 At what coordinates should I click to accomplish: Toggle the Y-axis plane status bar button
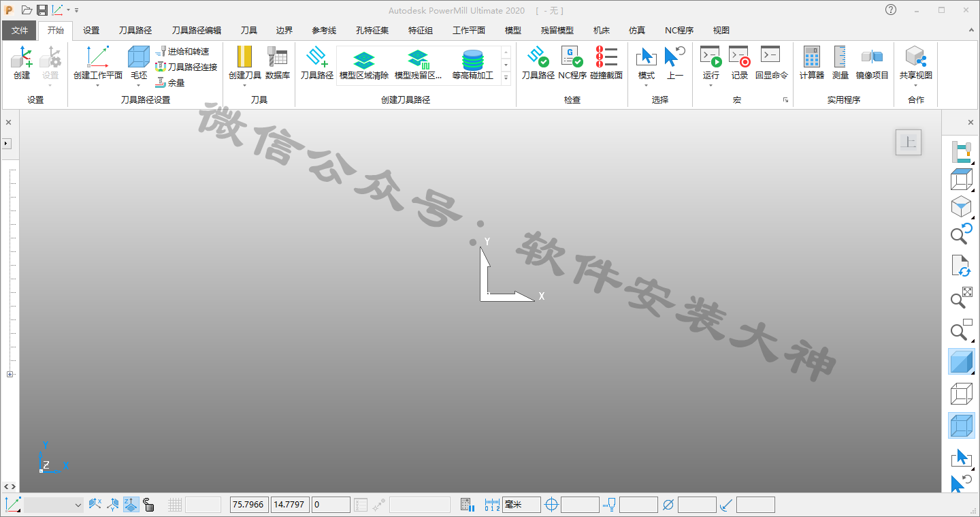113,505
